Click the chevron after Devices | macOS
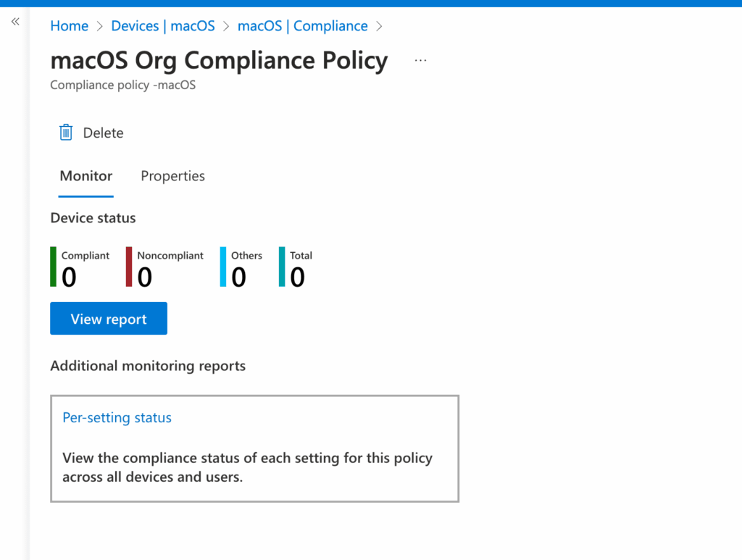This screenshot has height=560, width=742. (x=227, y=26)
